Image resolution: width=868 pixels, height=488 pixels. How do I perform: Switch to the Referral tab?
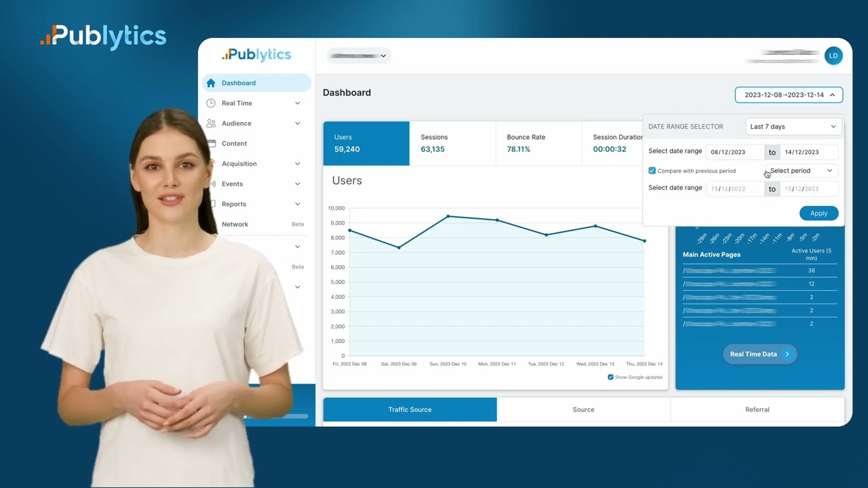pos(757,409)
